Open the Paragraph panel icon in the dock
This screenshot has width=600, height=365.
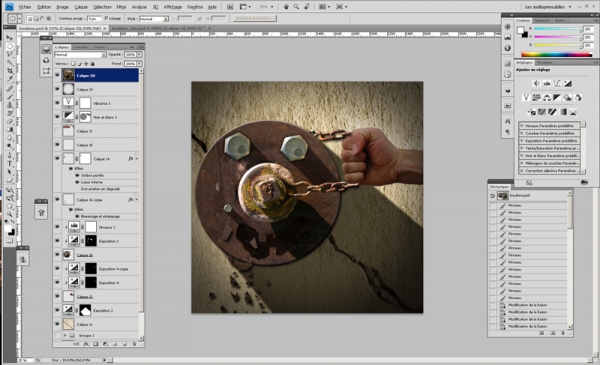507,132
